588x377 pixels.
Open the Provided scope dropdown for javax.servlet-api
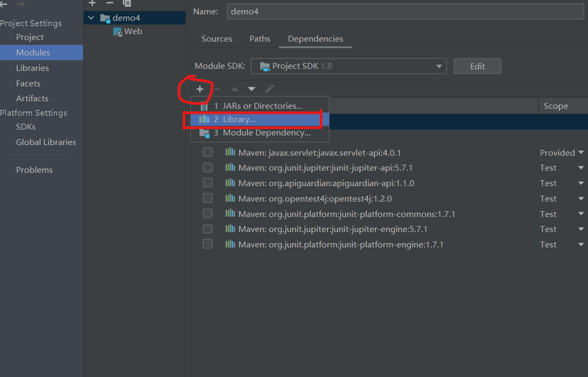[x=581, y=152]
